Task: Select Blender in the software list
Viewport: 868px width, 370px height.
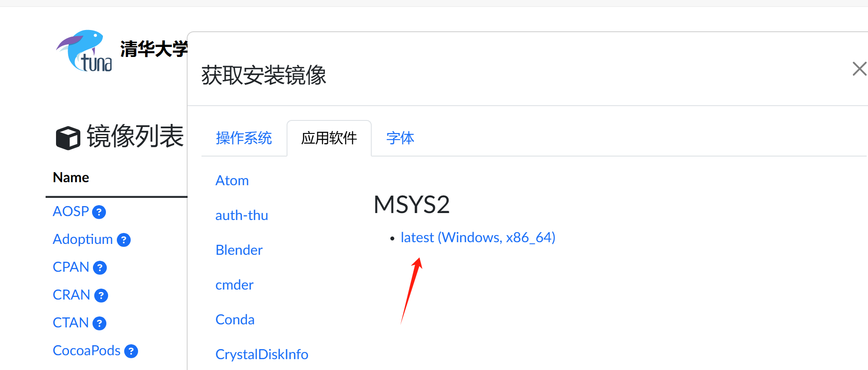Action: click(x=239, y=250)
